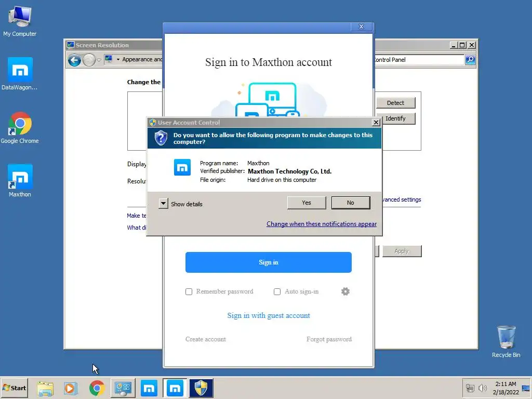532x399 pixels.
Task: Click the Make text link in Screen Resolution
Action: click(137, 216)
